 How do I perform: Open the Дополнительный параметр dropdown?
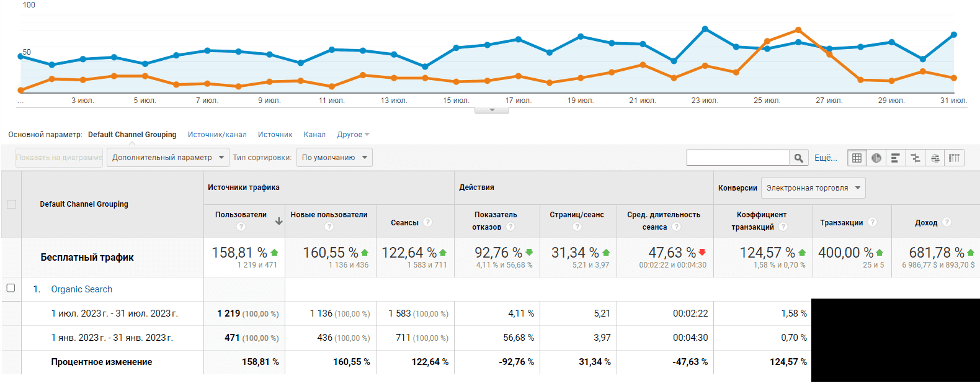[167, 158]
